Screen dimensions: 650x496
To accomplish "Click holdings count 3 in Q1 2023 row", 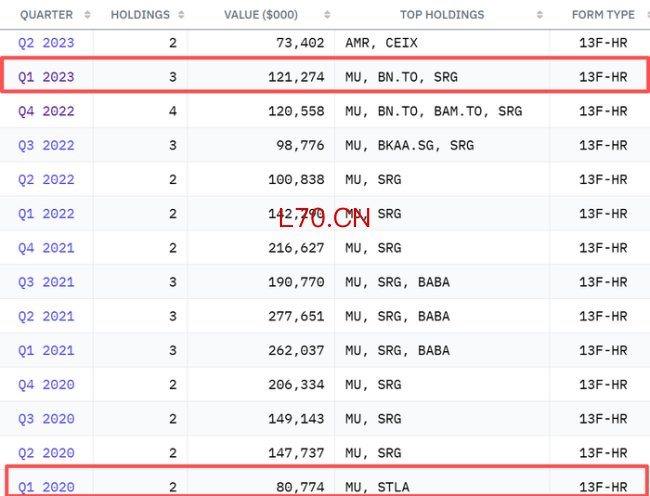I will (x=173, y=77).
